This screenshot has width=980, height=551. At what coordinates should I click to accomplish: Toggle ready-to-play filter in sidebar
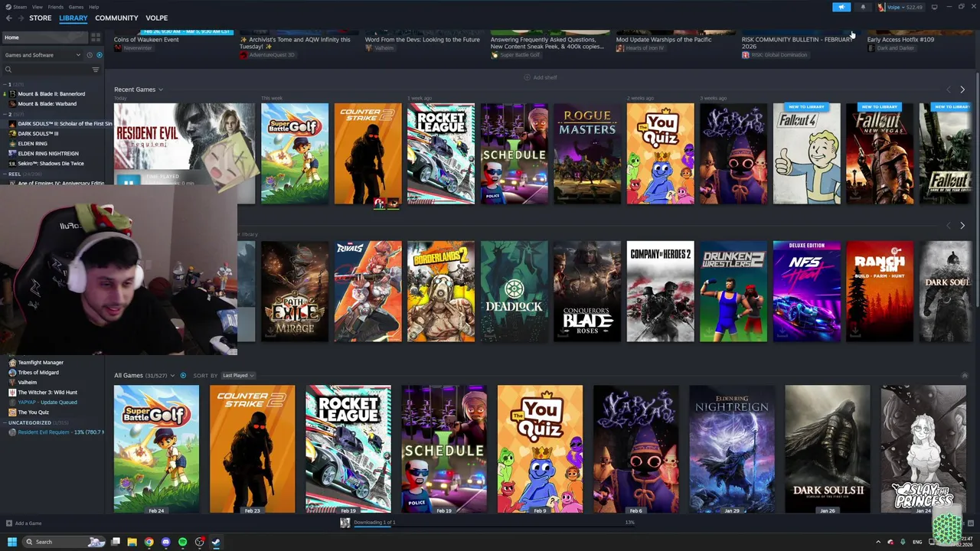pos(99,55)
